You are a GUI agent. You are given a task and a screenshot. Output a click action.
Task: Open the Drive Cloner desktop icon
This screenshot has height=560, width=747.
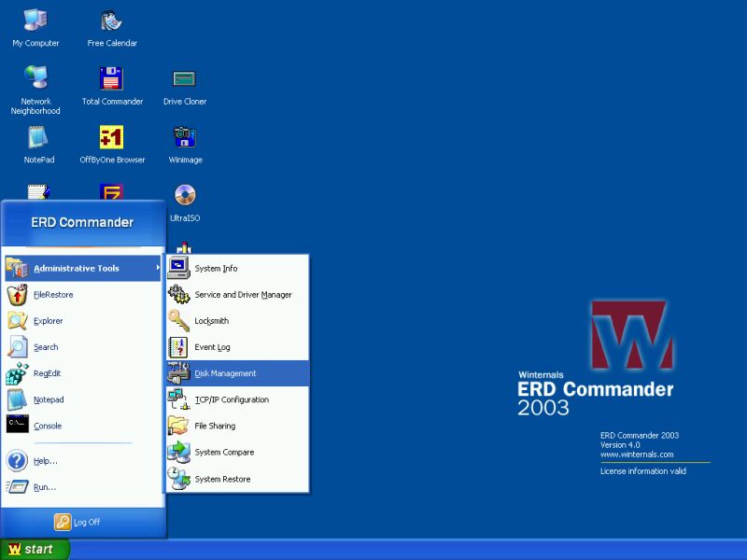pos(185,87)
